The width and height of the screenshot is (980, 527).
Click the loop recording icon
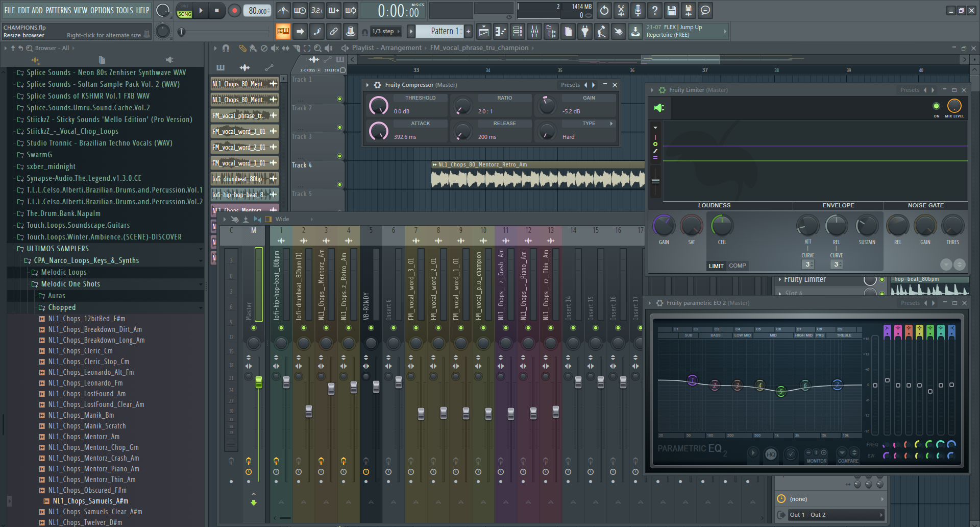pos(351,10)
